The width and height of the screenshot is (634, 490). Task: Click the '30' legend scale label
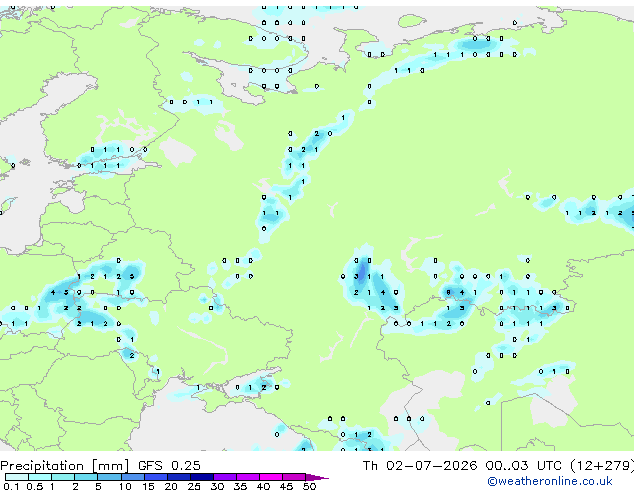pos(217,486)
